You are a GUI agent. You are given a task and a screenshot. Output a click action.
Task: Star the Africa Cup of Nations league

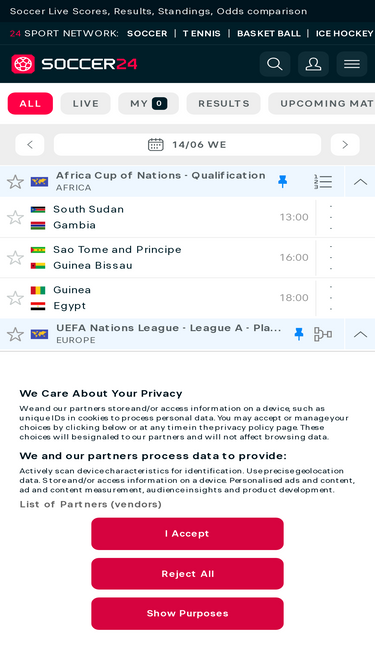16,182
